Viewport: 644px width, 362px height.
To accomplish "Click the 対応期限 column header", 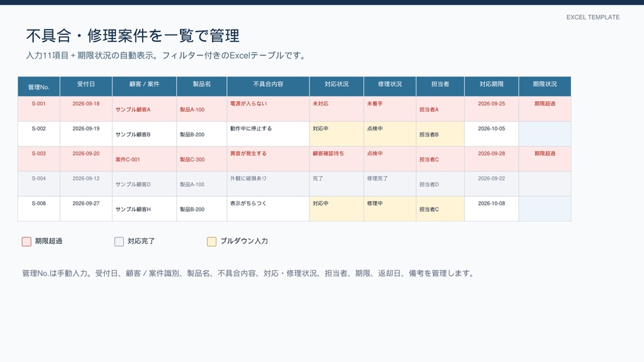I will (x=491, y=87).
